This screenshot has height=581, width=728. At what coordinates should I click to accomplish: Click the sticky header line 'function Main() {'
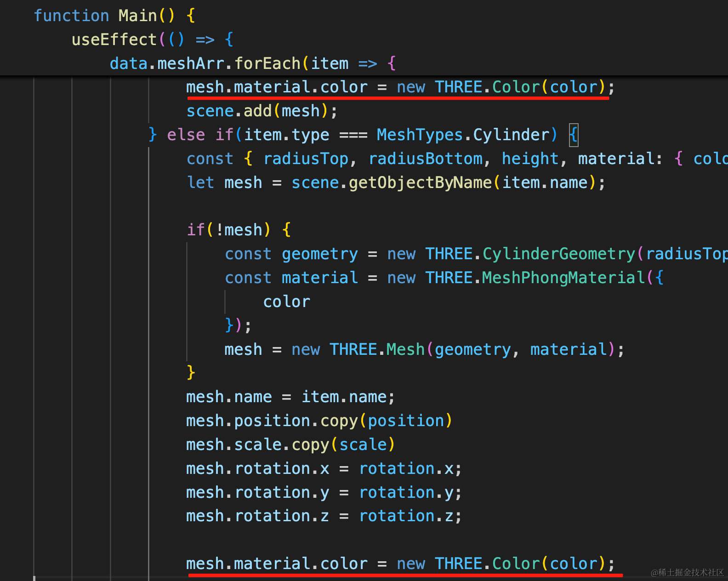click(115, 16)
